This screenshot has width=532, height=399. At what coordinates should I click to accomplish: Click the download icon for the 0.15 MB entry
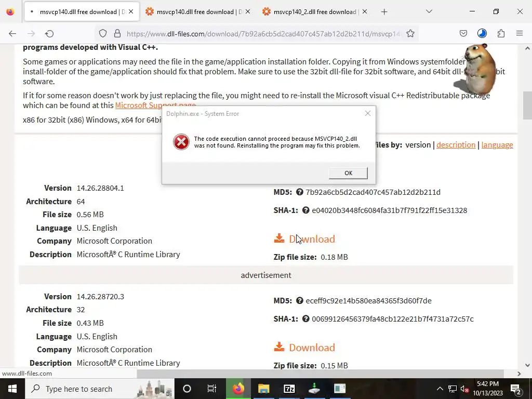(x=279, y=347)
